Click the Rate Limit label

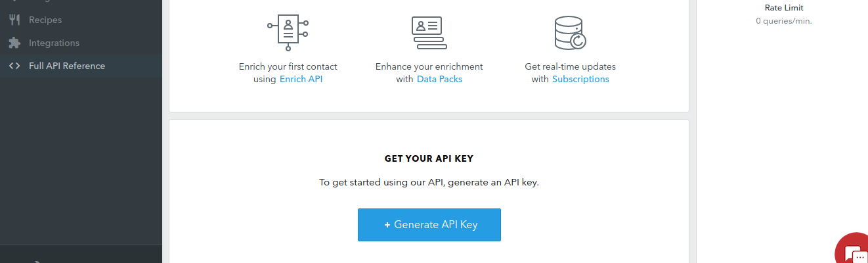(x=784, y=8)
